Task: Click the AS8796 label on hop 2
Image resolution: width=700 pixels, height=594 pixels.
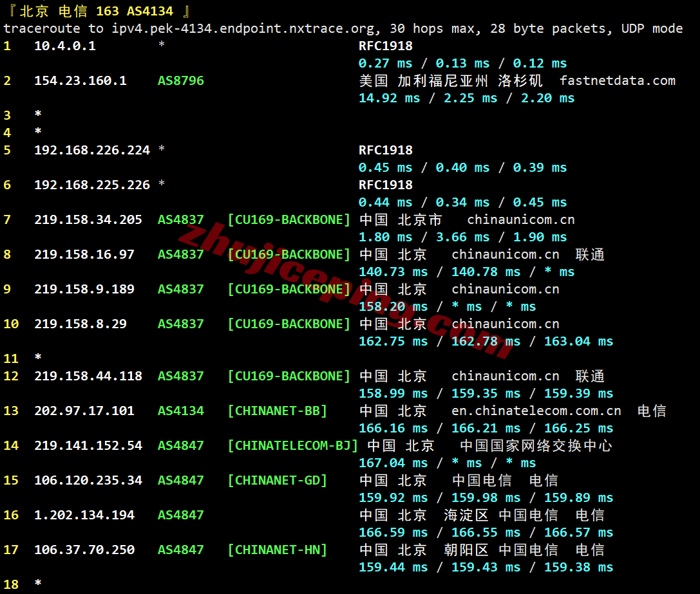Action: click(181, 81)
